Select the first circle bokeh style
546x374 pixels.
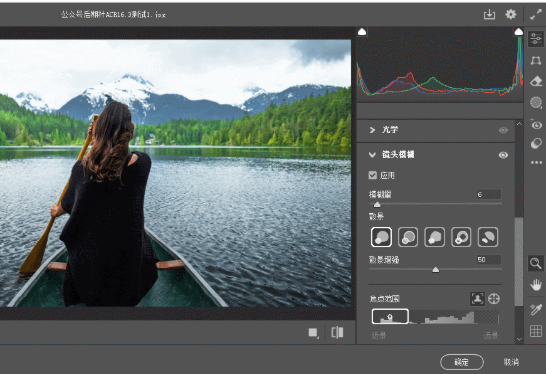click(381, 237)
